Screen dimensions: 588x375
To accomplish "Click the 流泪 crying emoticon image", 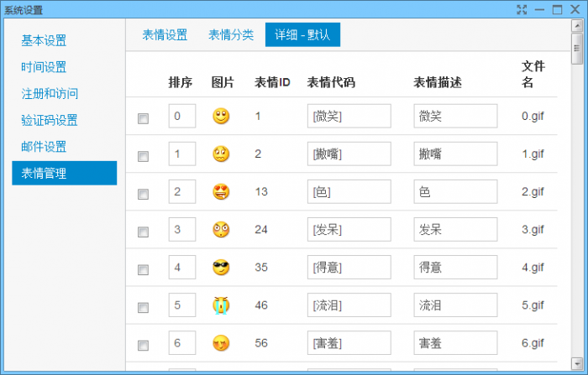I will (221, 305).
